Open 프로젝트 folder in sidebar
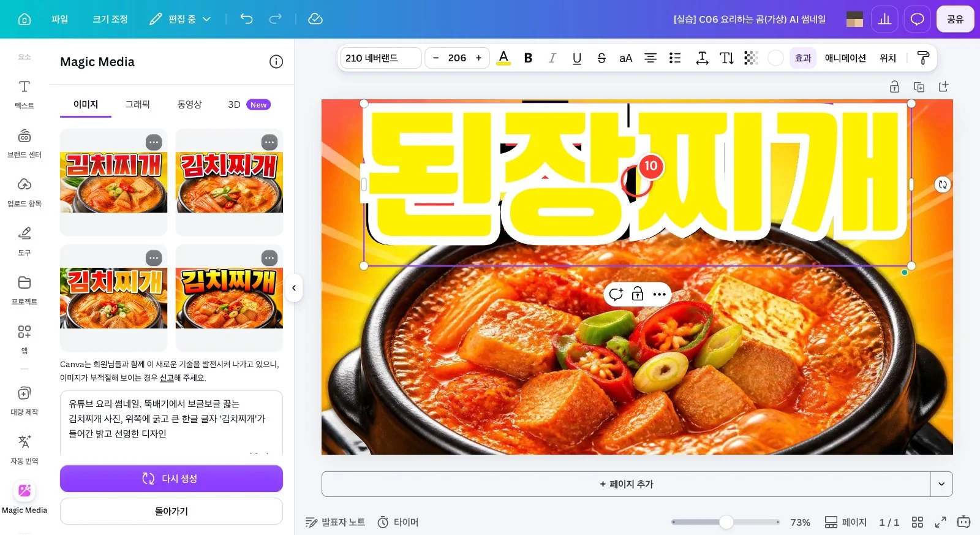The height and width of the screenshot is (535, 980). (24, 290)
